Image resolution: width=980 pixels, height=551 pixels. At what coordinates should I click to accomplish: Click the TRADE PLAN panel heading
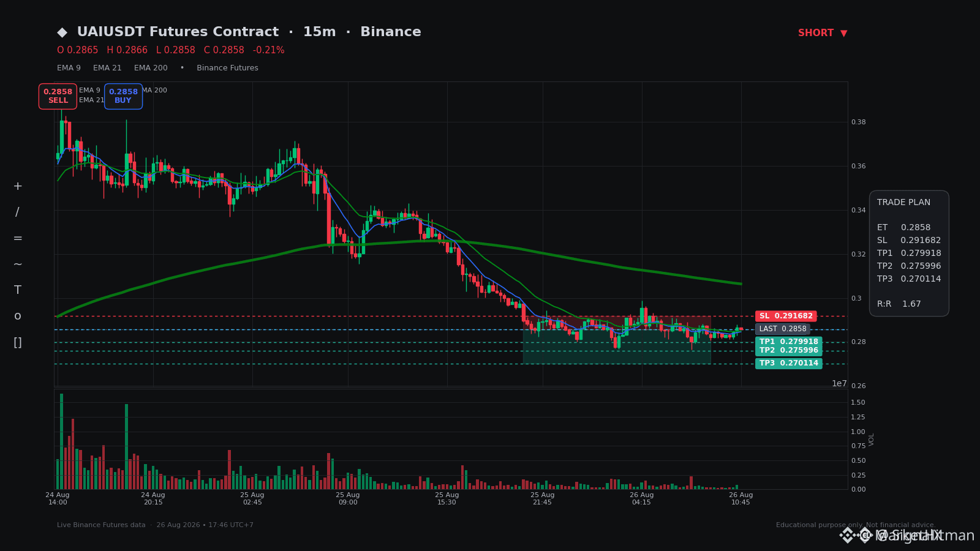point(903,202)
